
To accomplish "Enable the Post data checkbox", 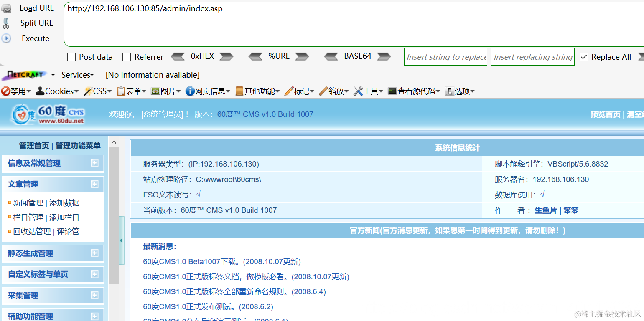I will pyautogui.click(x=71, y=57).
